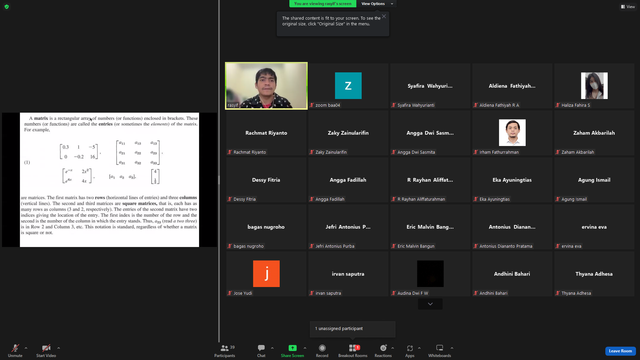
Task: Unmute the microphone
Action: (15, 350)
